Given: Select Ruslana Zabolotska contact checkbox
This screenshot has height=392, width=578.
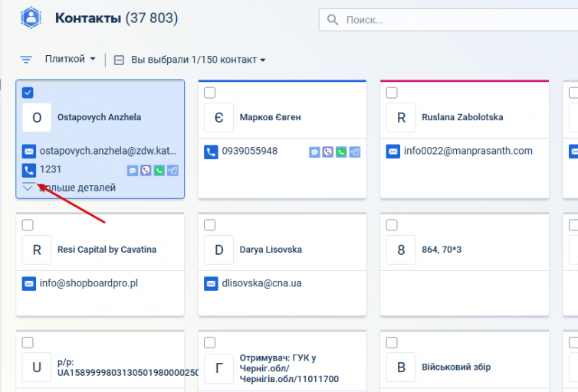Looking at the screenshot, I should coord(392,93).
